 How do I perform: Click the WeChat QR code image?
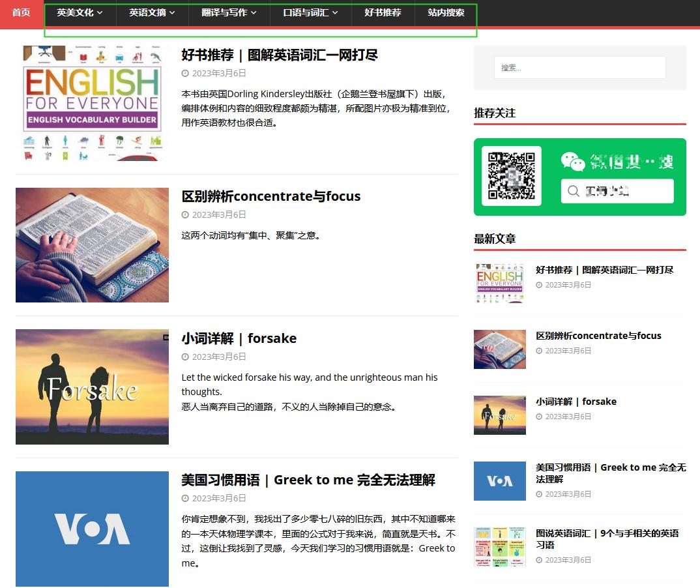point(511,176)
